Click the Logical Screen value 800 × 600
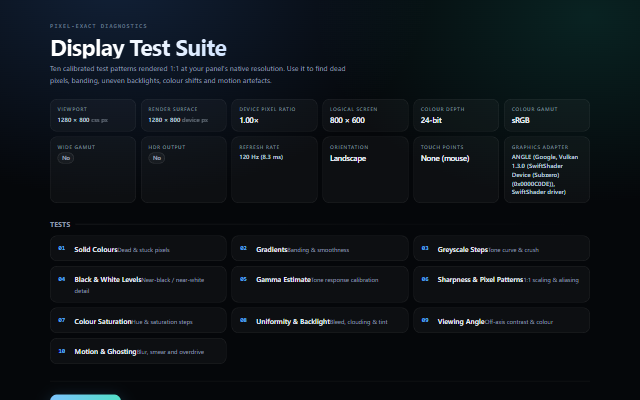Image resolution: width=640 pixels, height=400 pixels. pyautogui.click(x=347, y=120)
